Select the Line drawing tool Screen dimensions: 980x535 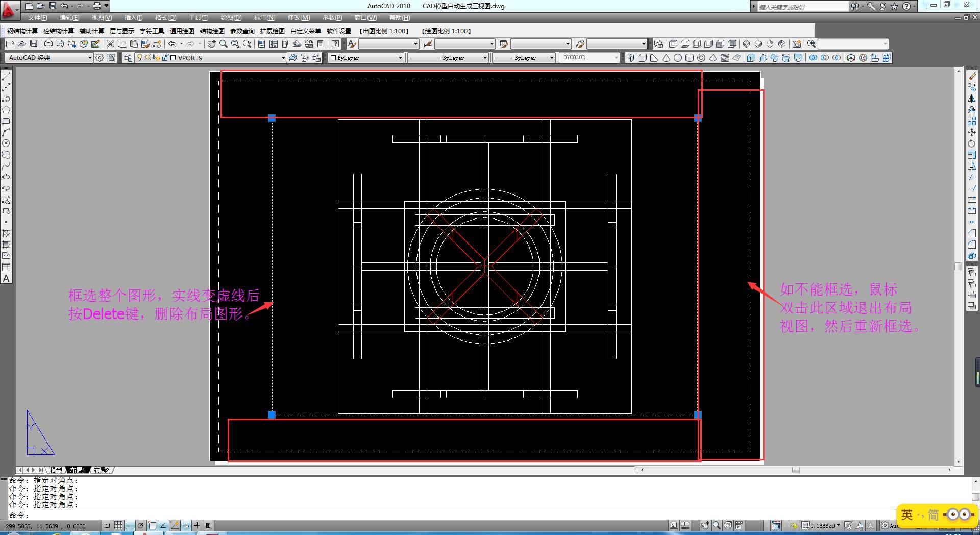coord(6,76)
